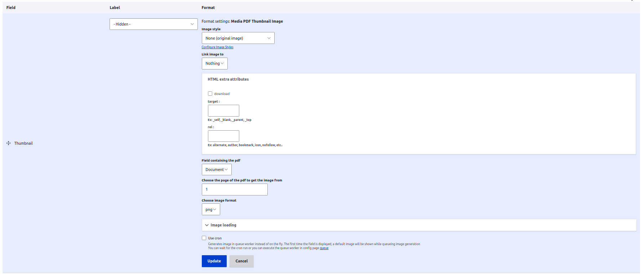
Task: Click the Cancel button
Action: [x=241, y=261]
